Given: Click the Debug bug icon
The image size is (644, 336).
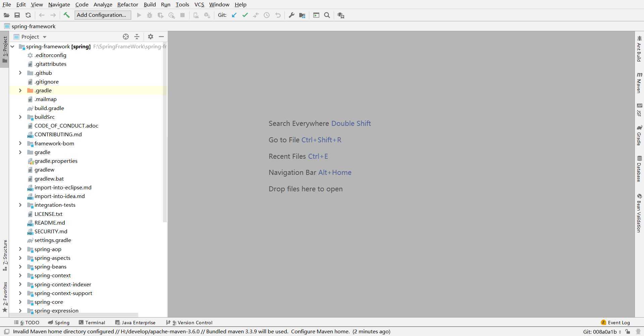Looking at the screenshot, I should click(x=150, y=15).
